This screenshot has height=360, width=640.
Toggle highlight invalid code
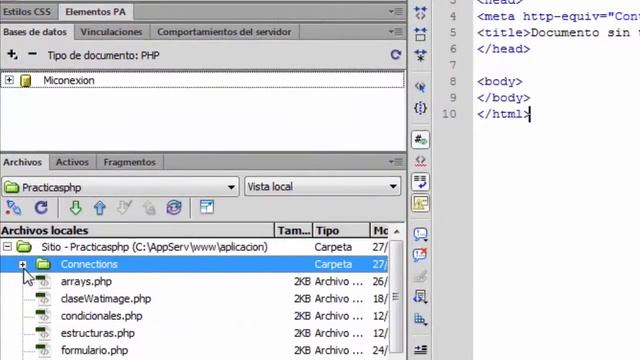pyautogui.click(x=420, y=161)
